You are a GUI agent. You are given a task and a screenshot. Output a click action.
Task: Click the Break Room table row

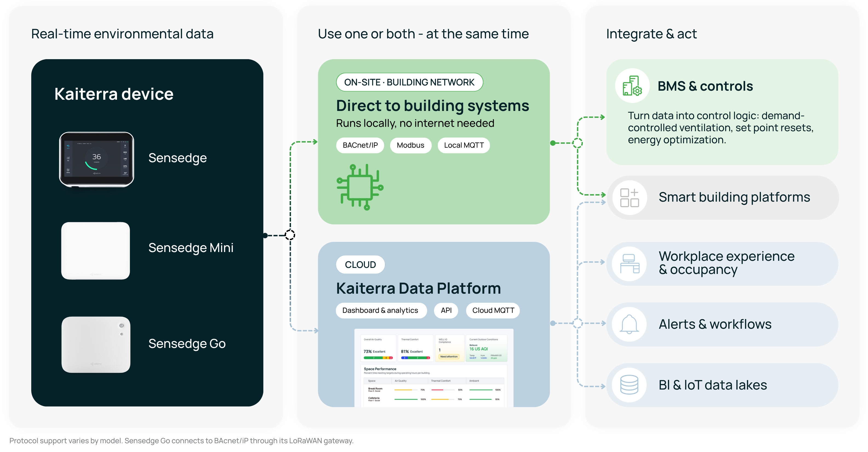click(x=434, y=390)
